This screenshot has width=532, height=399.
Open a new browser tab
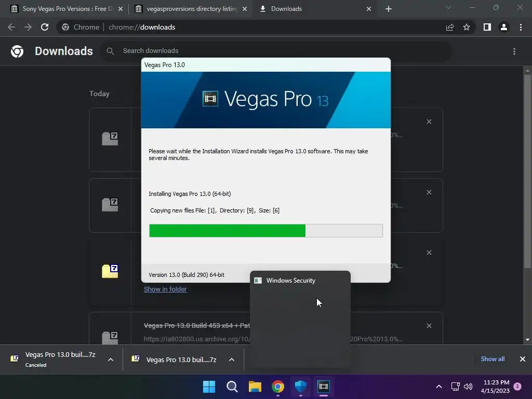tap(389, 9)
